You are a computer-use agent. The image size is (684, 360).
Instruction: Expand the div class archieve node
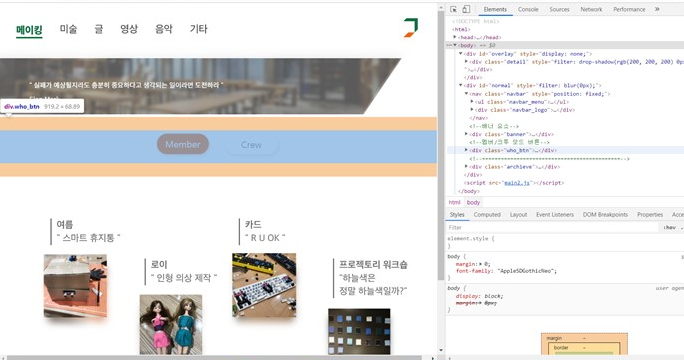point(466,166)
